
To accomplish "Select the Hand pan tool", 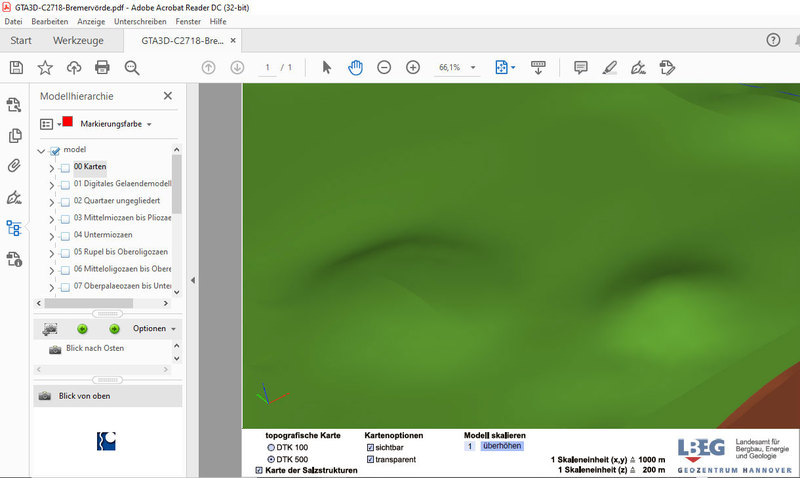I will coord(355,67).
